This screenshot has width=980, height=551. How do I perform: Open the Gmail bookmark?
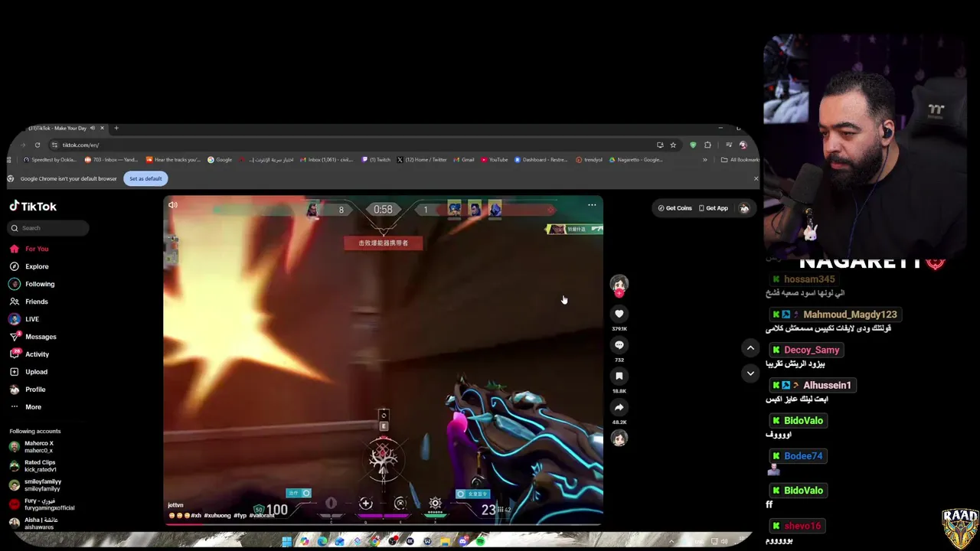[x=464, y=160]
